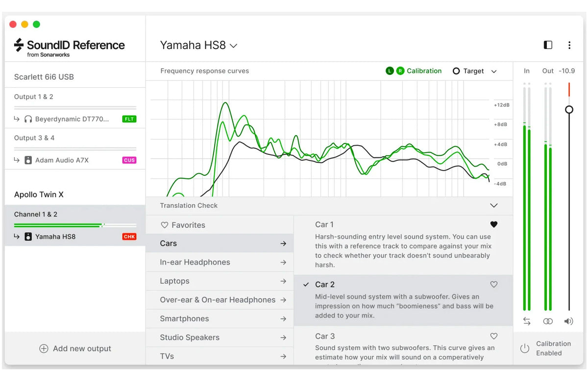The width and height of the screenshot is (588, 392).
Task: Open the Smartphones category
Action: [220, 318]
